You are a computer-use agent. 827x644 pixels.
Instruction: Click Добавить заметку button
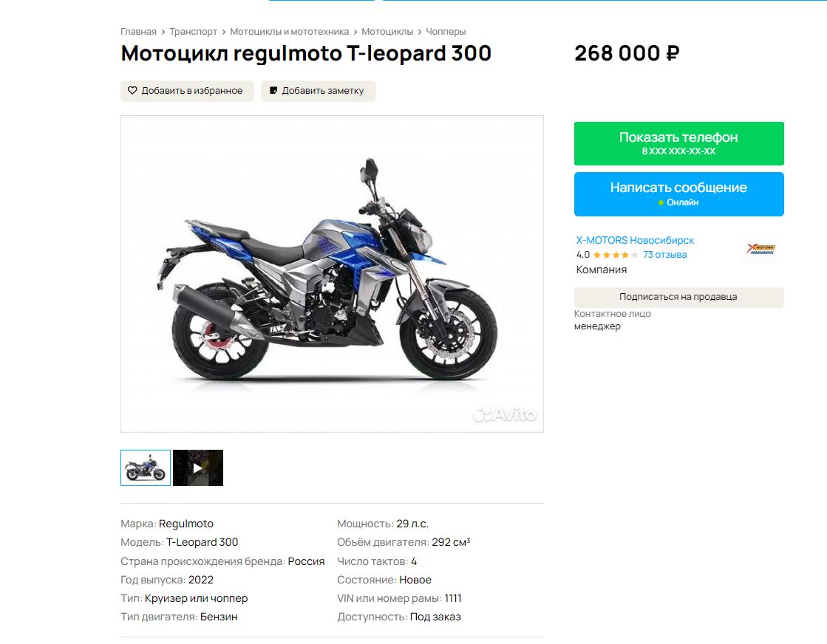pos(318,91)
